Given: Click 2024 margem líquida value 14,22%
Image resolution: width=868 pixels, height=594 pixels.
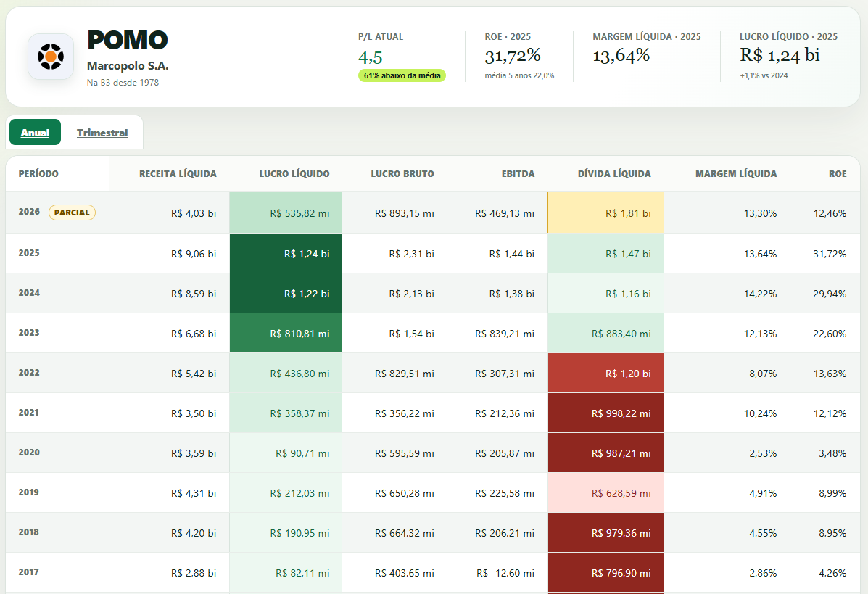Looking at the screenshot, I should 760,294.
